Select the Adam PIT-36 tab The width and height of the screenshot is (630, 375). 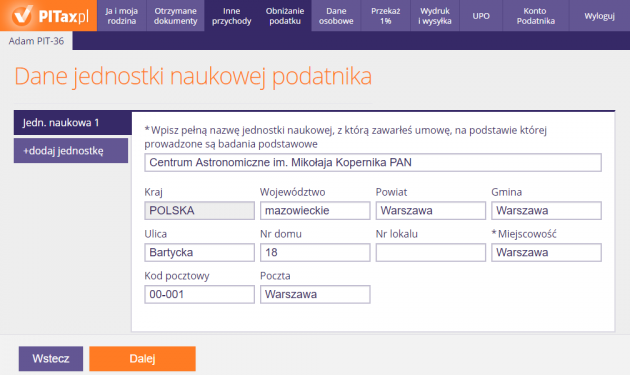coord(36,41)
